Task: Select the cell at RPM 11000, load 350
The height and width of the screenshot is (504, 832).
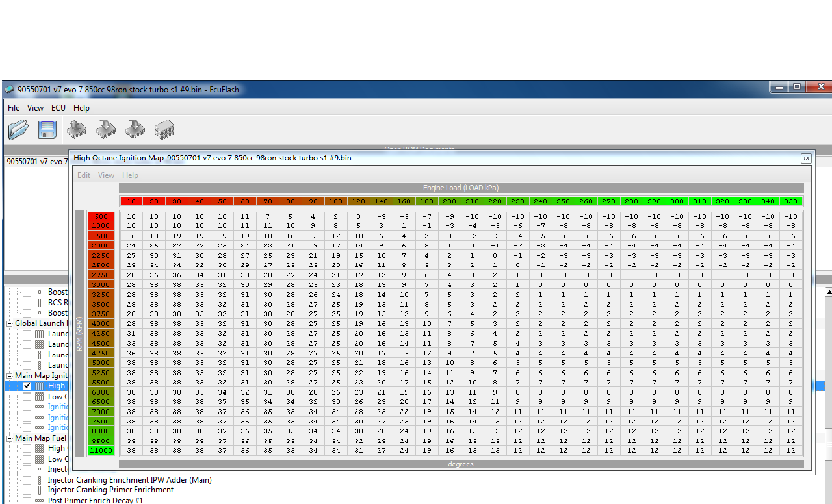Action: (790, 450)
